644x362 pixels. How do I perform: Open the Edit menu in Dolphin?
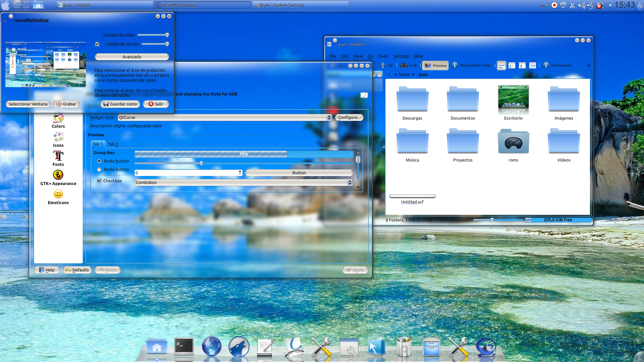coord(344,56)
